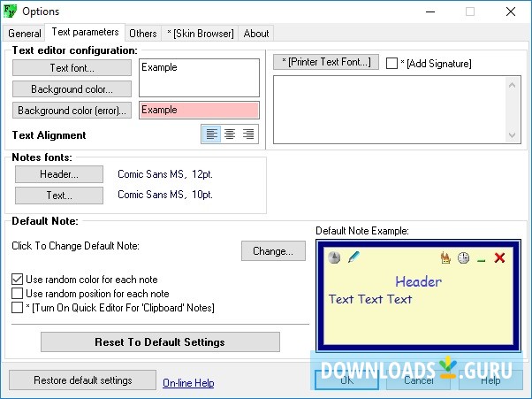Click the Text... notes font button
This screenshot has width=532, height=399.
59,196
